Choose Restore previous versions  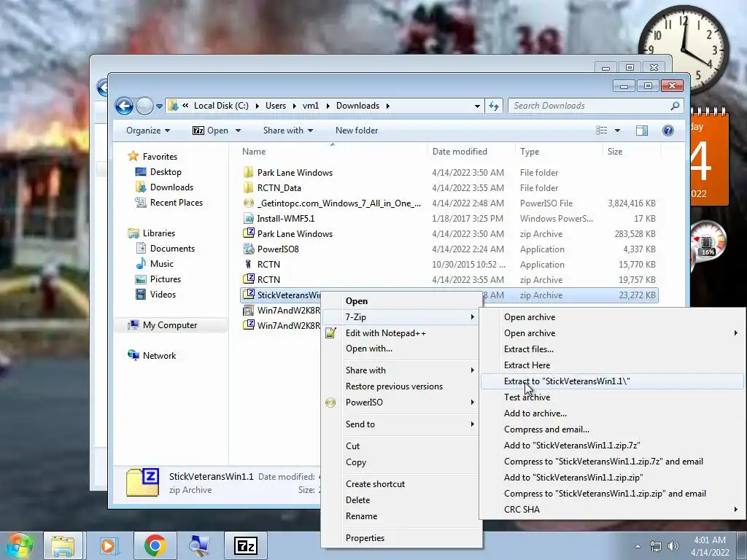(x=401, y=386)
